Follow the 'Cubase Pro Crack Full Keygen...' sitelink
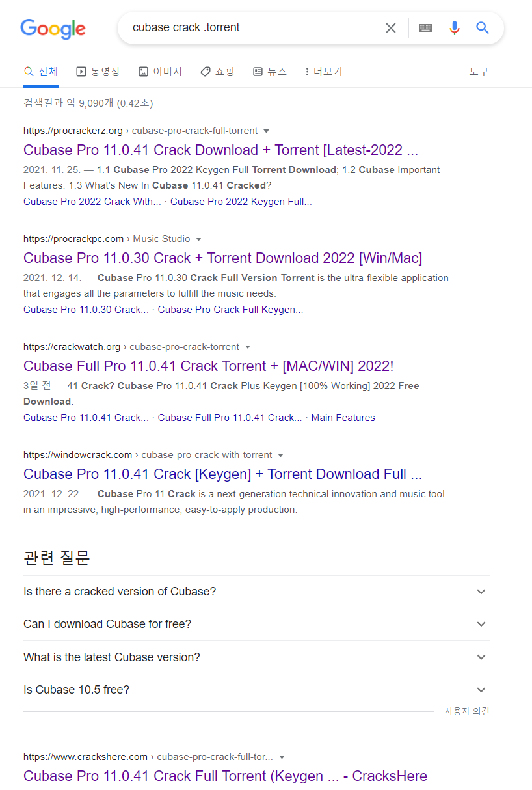532x790 pixels. click(230, 310)
